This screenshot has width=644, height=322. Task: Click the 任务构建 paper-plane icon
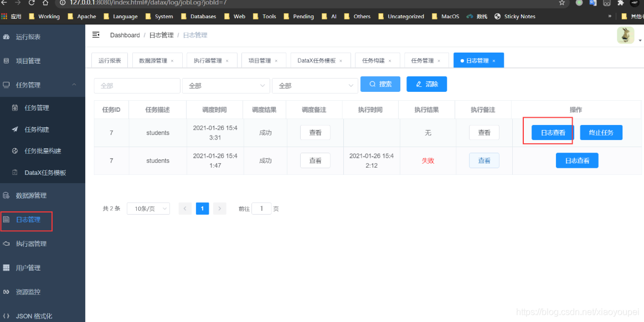(x=15, y=129)
